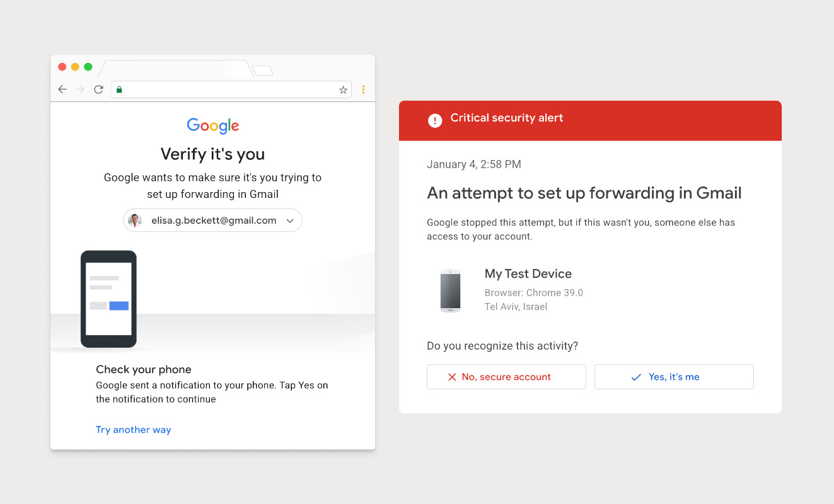Click the phone illustration in the browser
Viewport: 834px width, 504px height.
point(108,299)
